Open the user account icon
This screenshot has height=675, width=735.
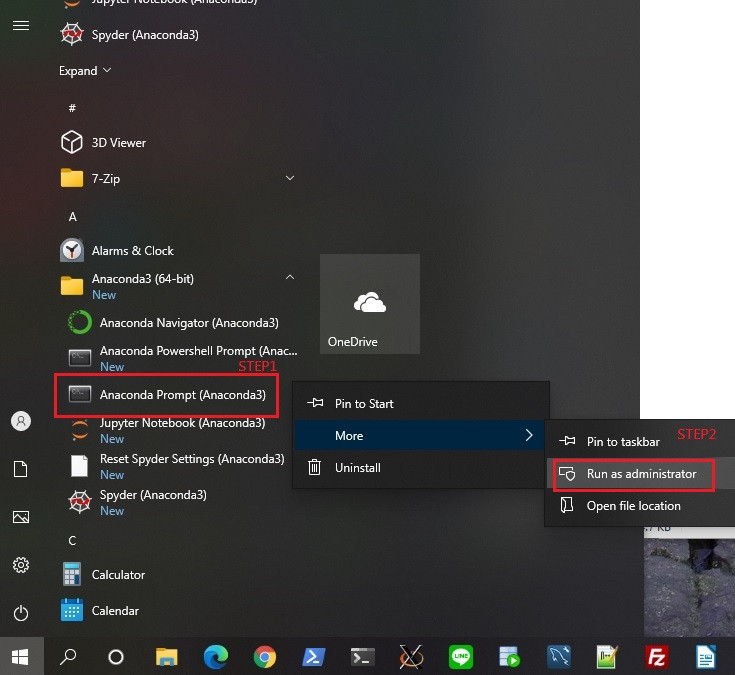click(x=21, y=421)
